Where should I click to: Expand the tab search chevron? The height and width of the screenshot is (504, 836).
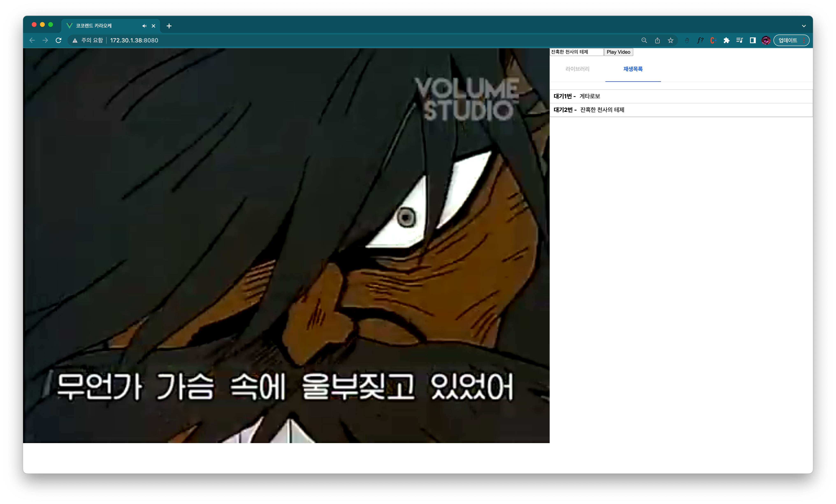tap(804, 26)
